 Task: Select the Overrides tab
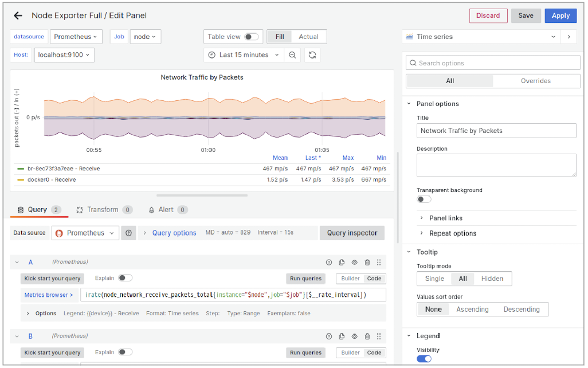[535, 81]
